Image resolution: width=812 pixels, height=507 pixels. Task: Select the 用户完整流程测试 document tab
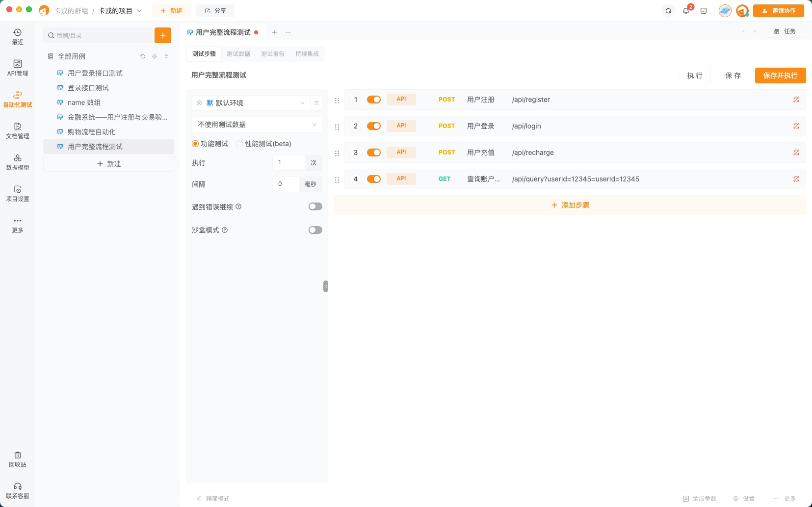coord(223,32)
